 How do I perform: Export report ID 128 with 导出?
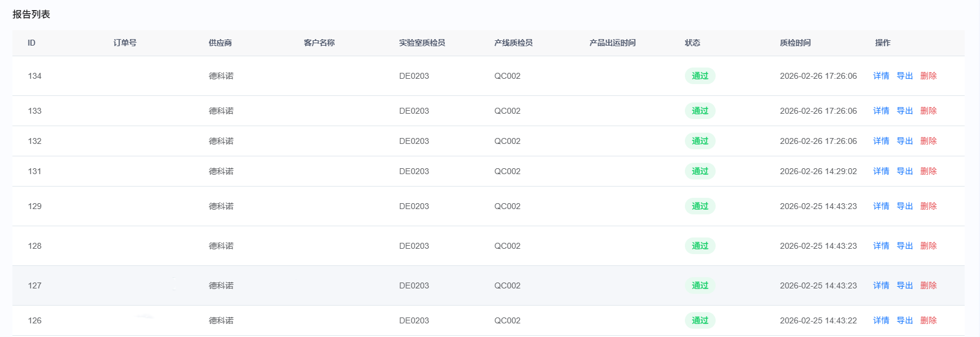(904, 246)
